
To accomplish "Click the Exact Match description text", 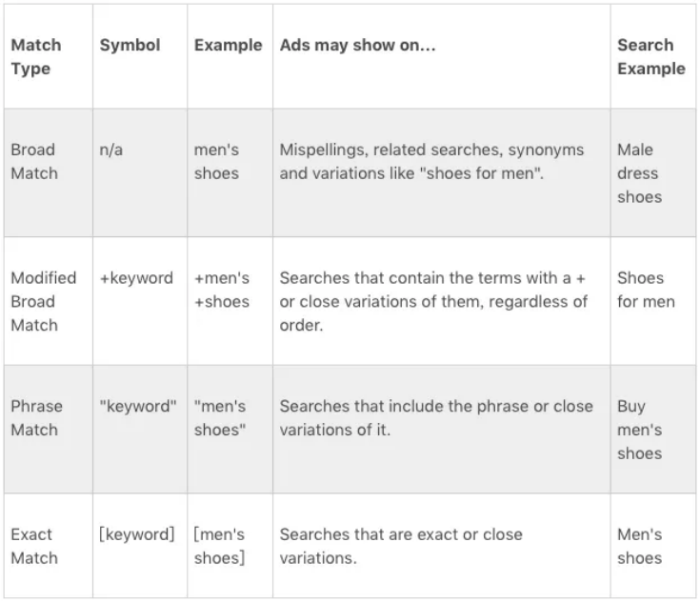I will pos(401,546).
